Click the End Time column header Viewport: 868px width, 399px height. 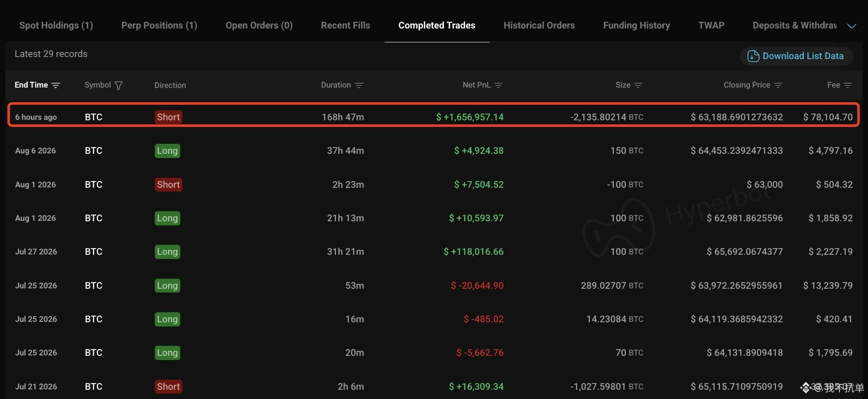coord(31,85)
